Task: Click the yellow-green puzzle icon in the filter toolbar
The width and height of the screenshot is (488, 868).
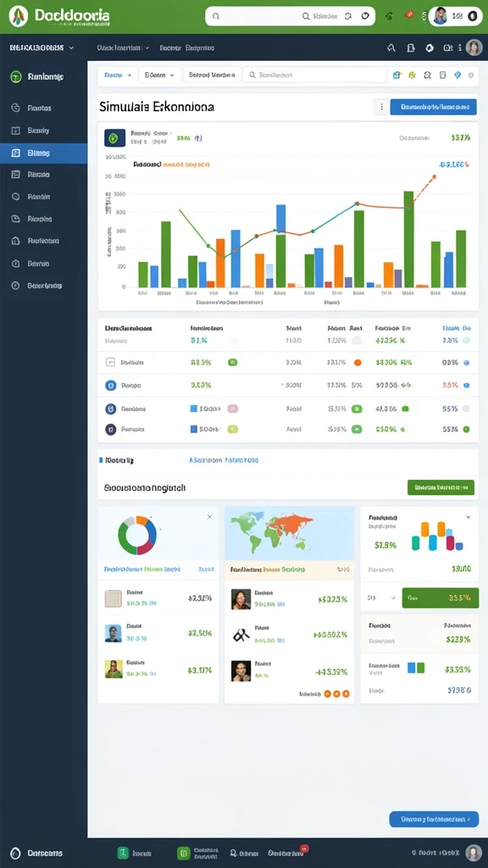Action: click(411, 75)
